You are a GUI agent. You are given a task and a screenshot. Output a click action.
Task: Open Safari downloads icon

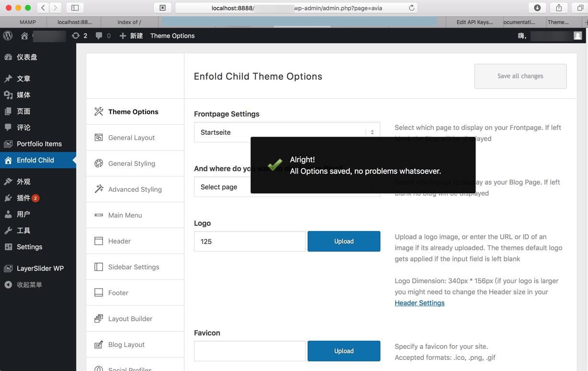537,8
